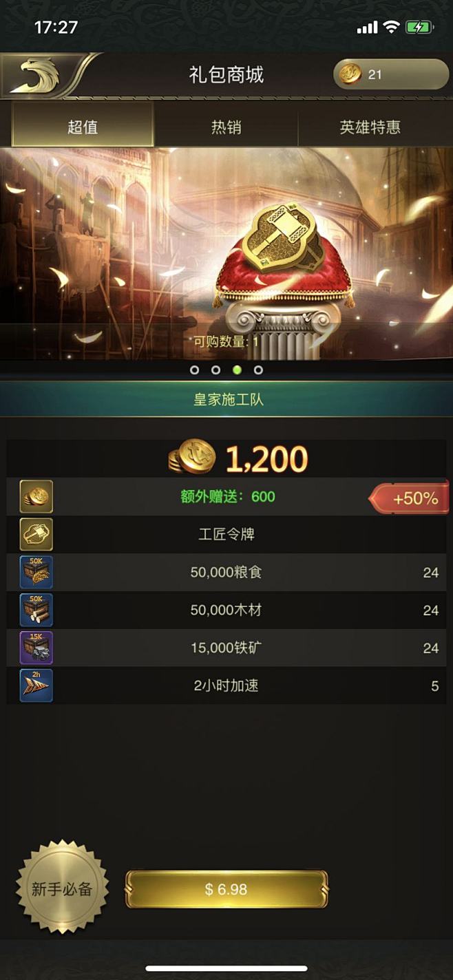Tap the 15K iron ore icon
The width and height of the screenshot is (453, 980).
tap(36, 648)
